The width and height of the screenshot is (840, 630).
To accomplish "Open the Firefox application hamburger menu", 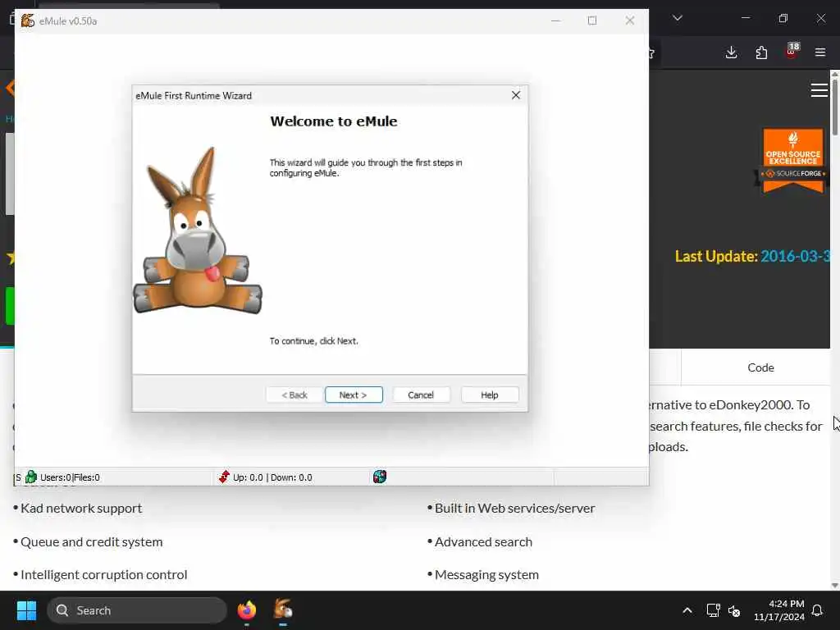I will tap(820, 52).
